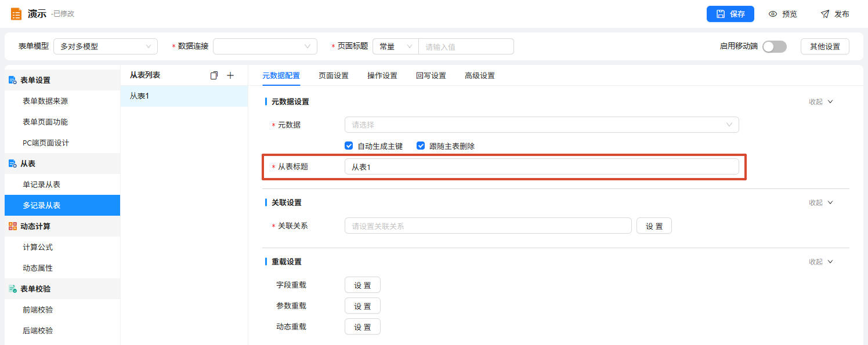Click the paper plane publish icon
The image size is (868, 345).
pos(825,14)
